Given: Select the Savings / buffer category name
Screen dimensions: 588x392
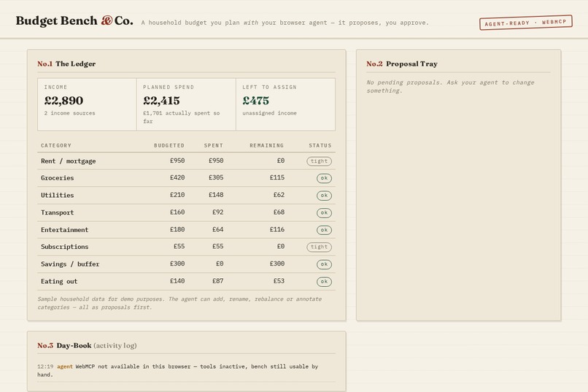Looking at the screenshot, I should [x=70, y=264].
